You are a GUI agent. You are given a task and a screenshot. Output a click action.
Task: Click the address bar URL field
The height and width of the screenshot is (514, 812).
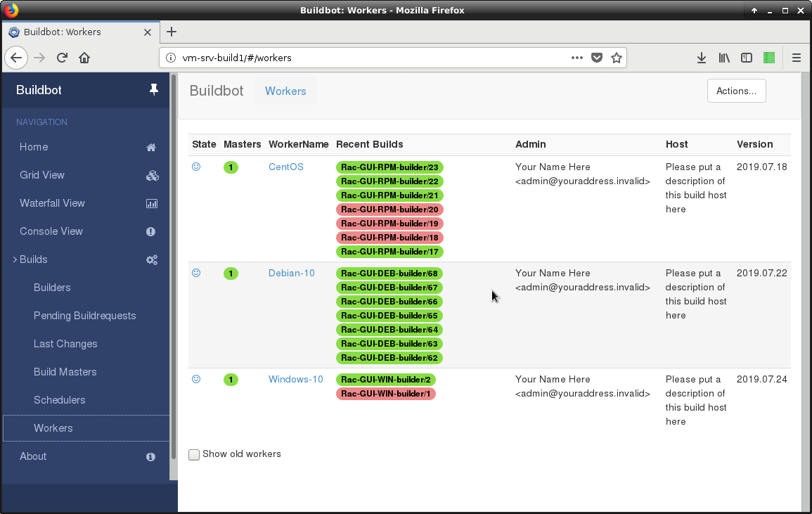tap(366, 58)
